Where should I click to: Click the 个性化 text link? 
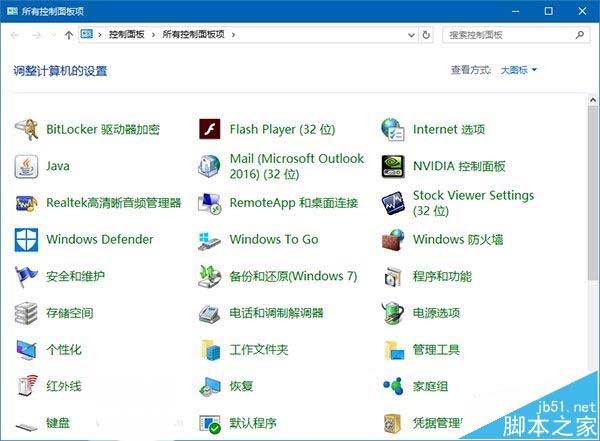[64, 350]
